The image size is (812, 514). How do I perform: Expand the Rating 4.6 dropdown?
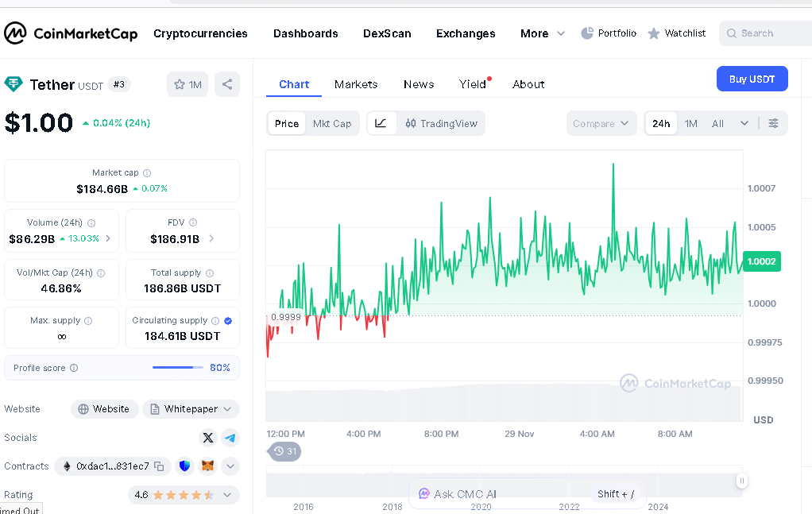(184, 495)
